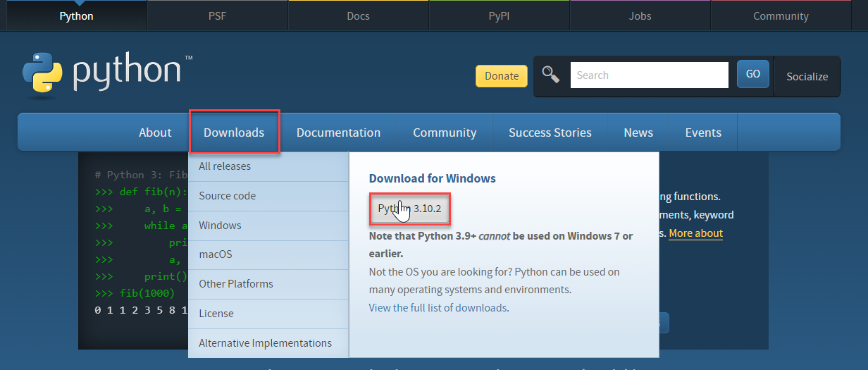868x370 pixels.
Task: Open the Events navigation menu
Action: tap(703, 132)
